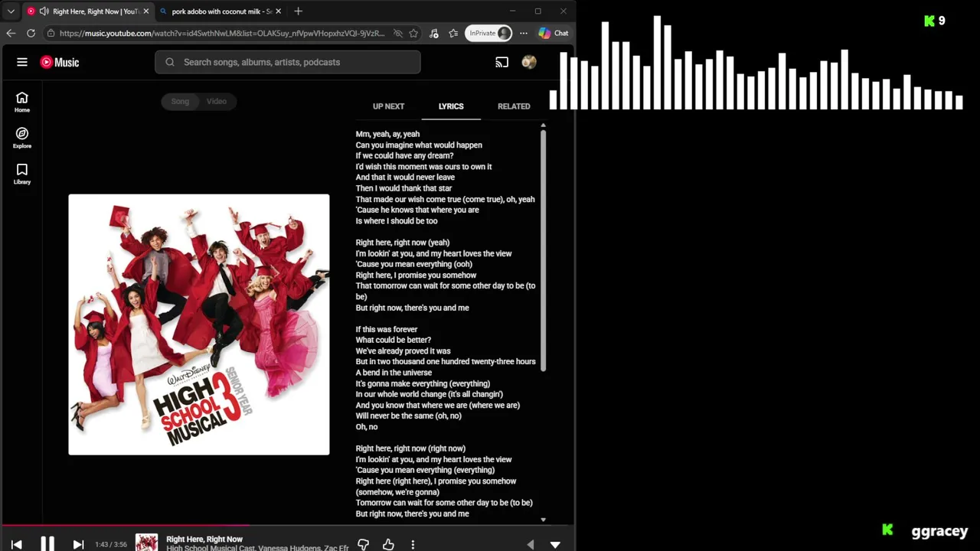This screenshot has height=551, width=980.
Task: Open a new browser tab
Action: pos(299,11)
